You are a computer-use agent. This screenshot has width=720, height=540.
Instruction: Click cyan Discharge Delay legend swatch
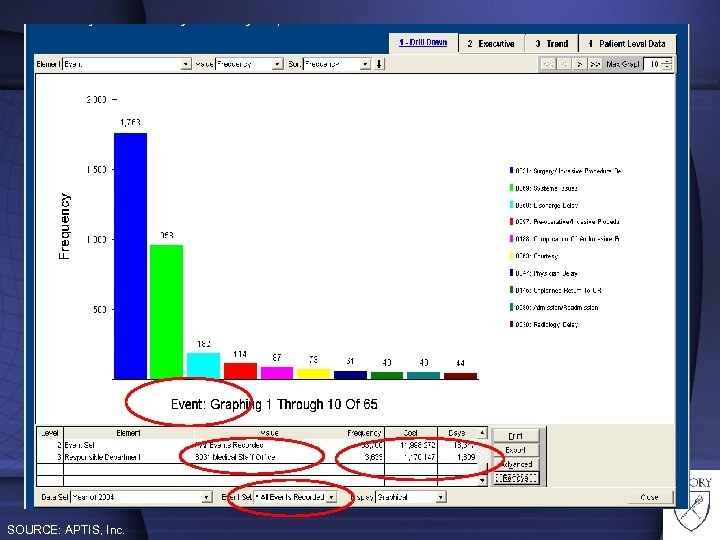511,205
